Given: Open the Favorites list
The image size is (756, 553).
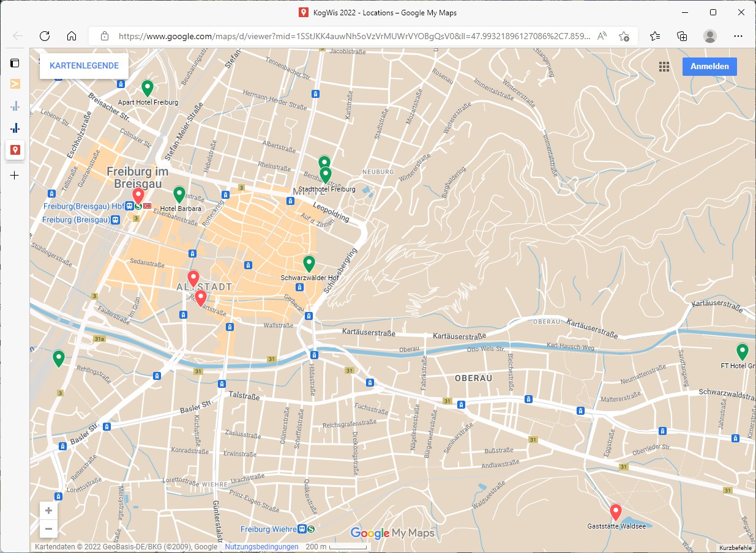Looking at the screenshot, I should tap(655, 36).
